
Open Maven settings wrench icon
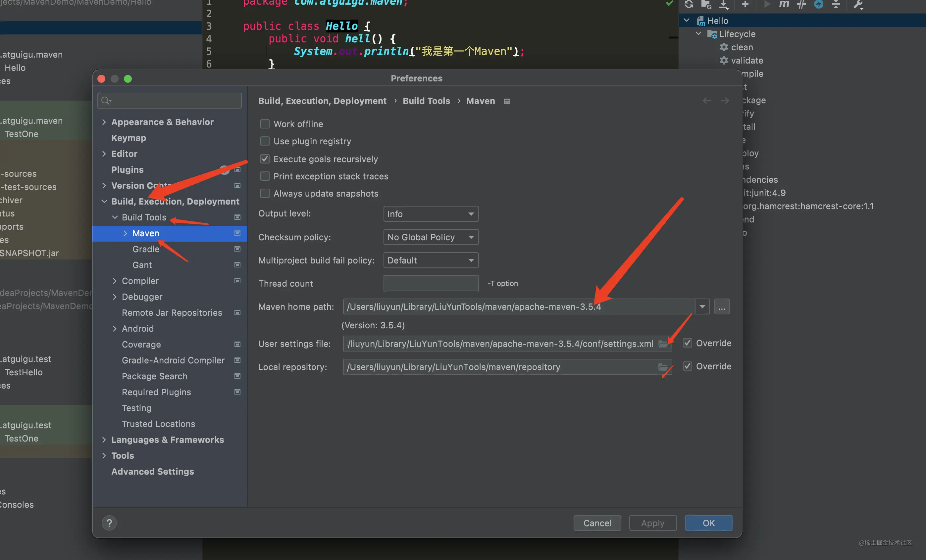click(858, 4)
